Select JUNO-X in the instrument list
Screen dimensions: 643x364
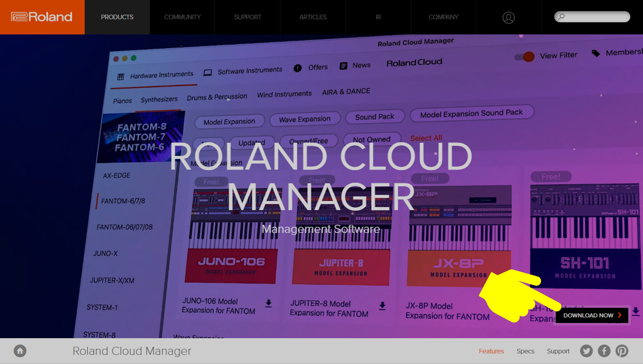coord(105,254)
